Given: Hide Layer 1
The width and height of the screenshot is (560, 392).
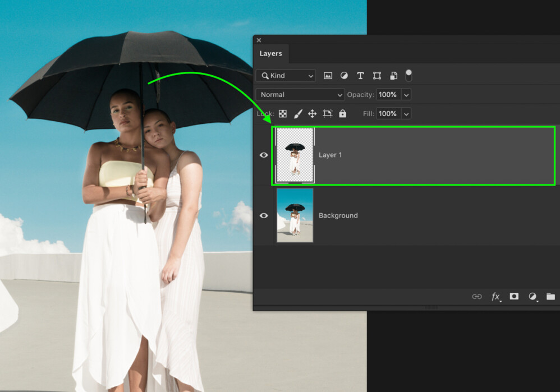Looking at the screenshot, I should tap(264, 155).
